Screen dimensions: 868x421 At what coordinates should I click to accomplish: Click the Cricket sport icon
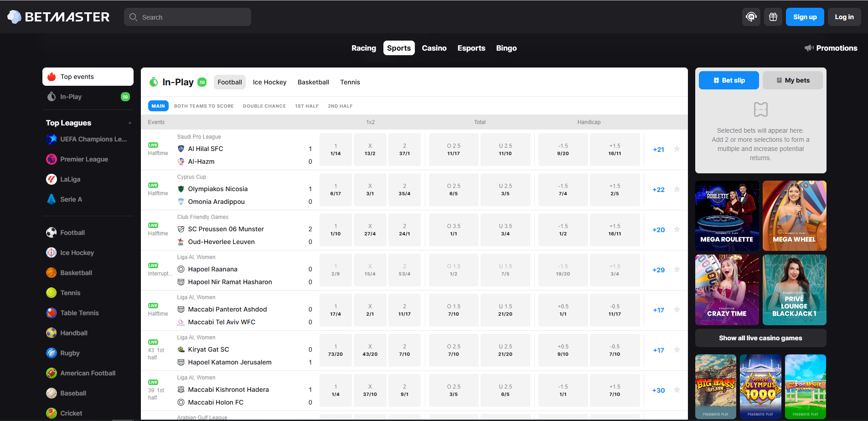tap(52, 413)
